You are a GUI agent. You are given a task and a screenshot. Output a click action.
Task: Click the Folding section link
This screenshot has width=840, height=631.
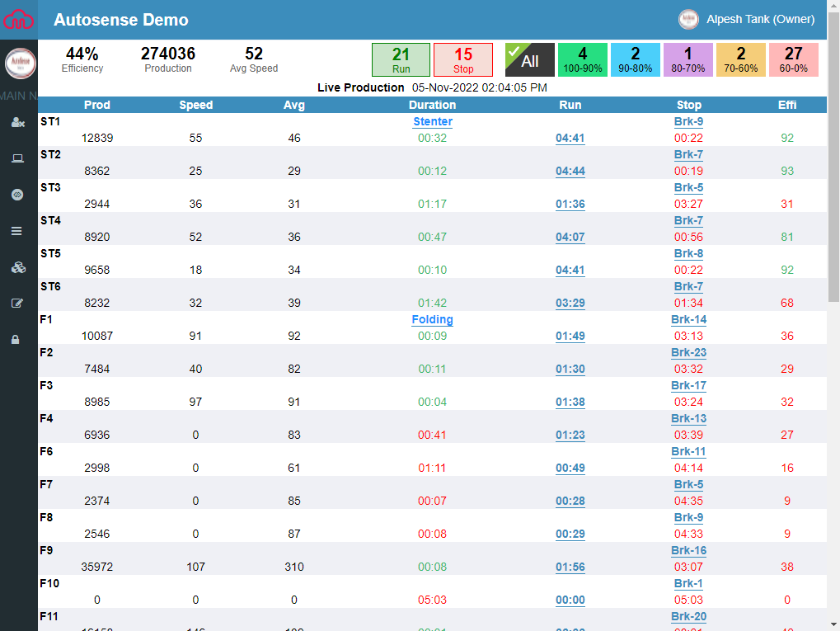coord(432,319)
